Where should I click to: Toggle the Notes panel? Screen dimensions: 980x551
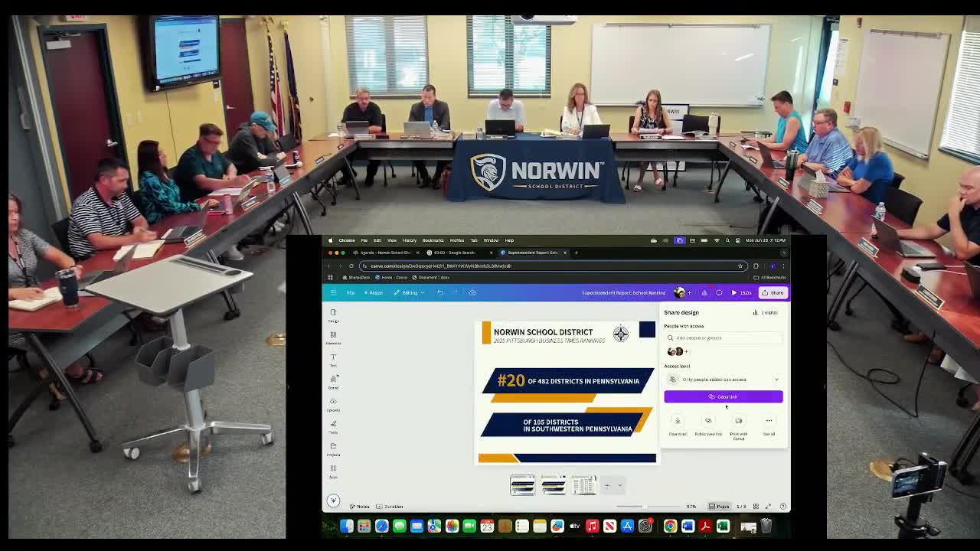[360, 506]
